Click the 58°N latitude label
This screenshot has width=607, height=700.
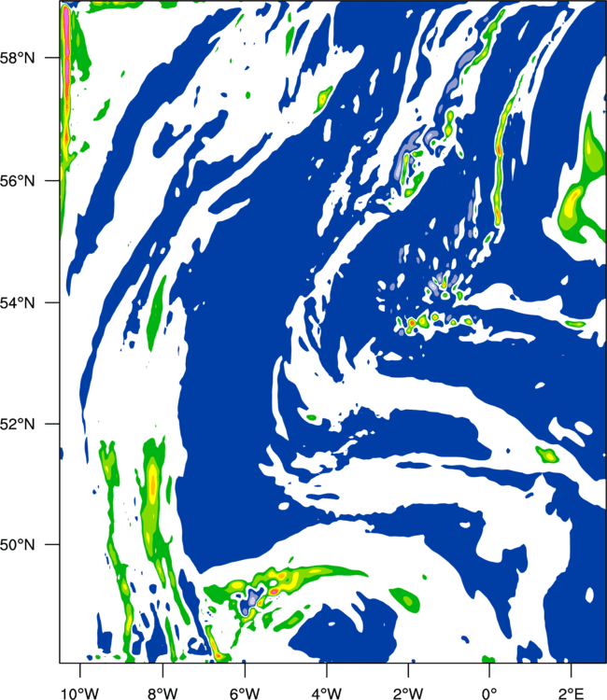click(x=17, y=59)
